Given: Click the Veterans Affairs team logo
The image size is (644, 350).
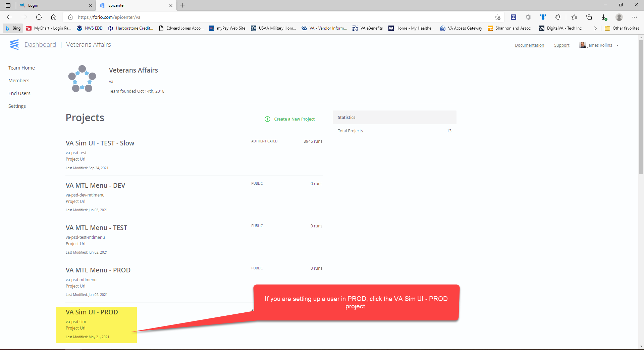Looking at the screenshot, I should coord(82,79).
